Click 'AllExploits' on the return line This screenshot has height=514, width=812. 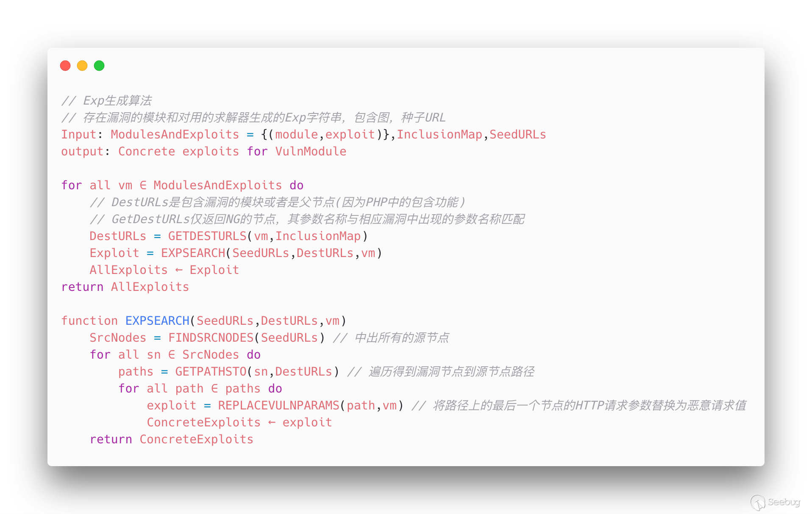point(150,287)
